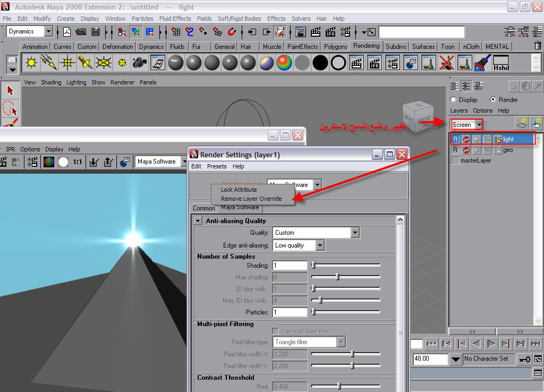Go to end of playback range
Image resolution: width=544 pixels, height=392 pixels.
pyautogui.click(x=535, y=344)
